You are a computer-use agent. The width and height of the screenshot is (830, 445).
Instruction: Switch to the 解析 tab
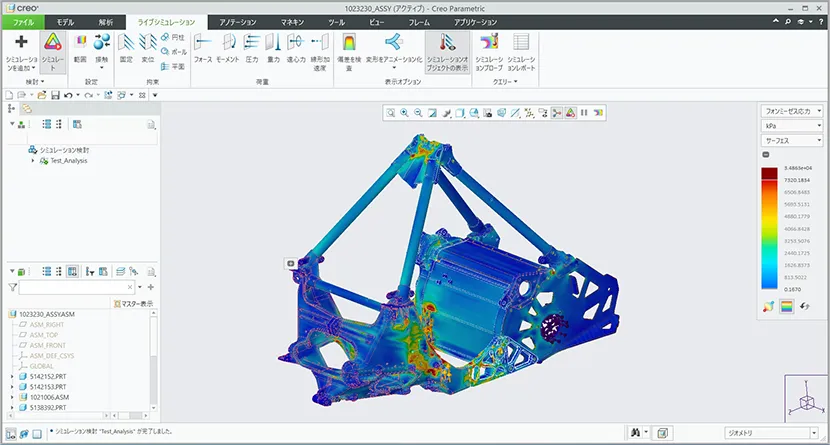pyautogui.click(x=106, y=22)
